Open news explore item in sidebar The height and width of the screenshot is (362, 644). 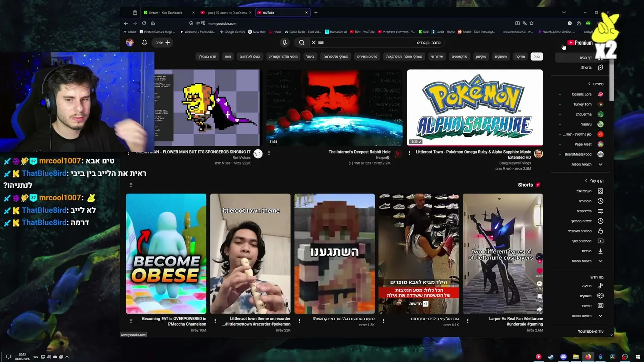[x=582, y=306]
